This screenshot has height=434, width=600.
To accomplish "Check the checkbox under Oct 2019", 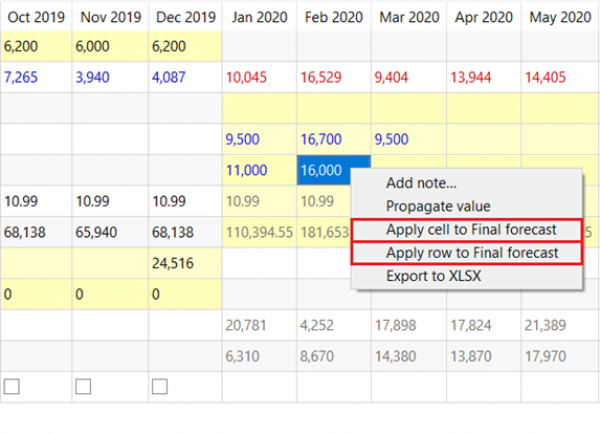I will click(x=11, y=386).
